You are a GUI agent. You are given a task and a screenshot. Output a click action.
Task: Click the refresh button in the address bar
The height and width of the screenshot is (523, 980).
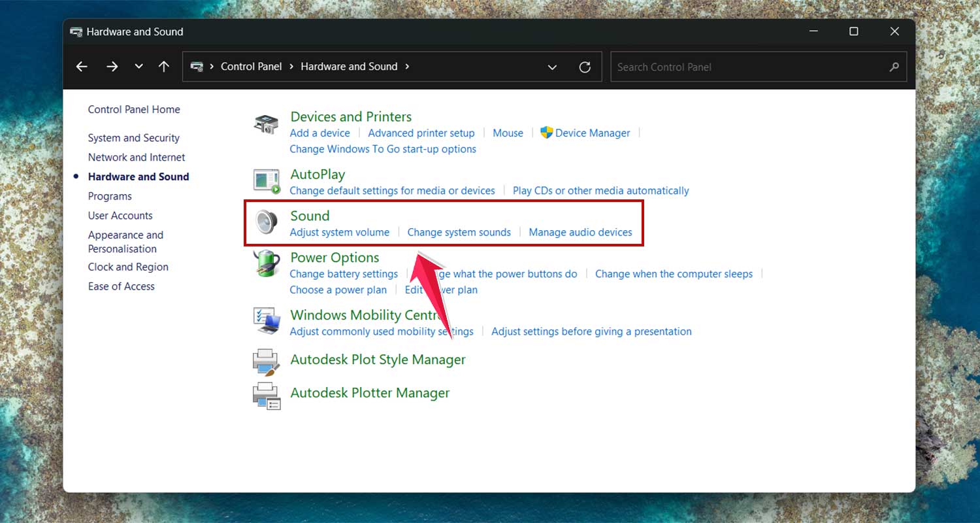tap(585, 66)
